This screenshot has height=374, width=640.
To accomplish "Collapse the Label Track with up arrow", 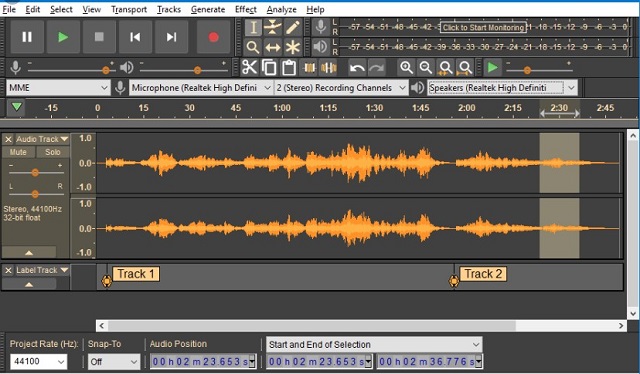I will [29, 284].
